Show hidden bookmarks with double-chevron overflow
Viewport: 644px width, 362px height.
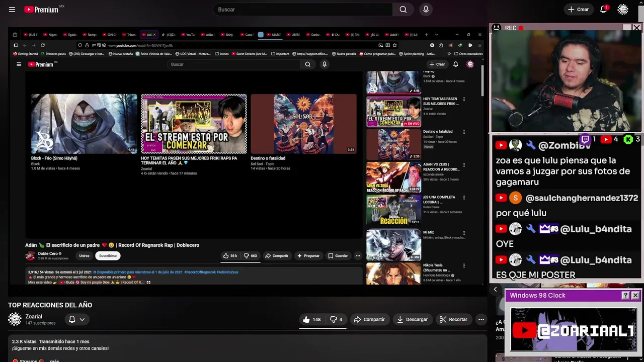[x=448, y=54]
